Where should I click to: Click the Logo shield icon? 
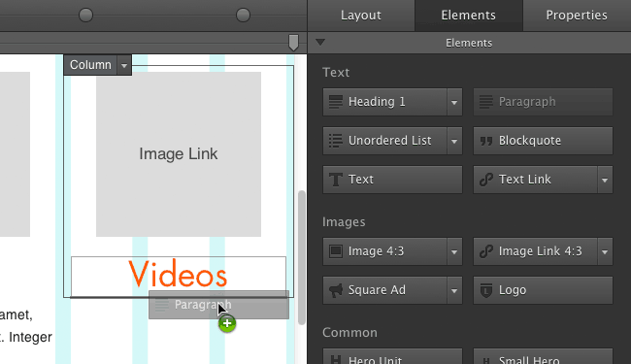(486, 290)
